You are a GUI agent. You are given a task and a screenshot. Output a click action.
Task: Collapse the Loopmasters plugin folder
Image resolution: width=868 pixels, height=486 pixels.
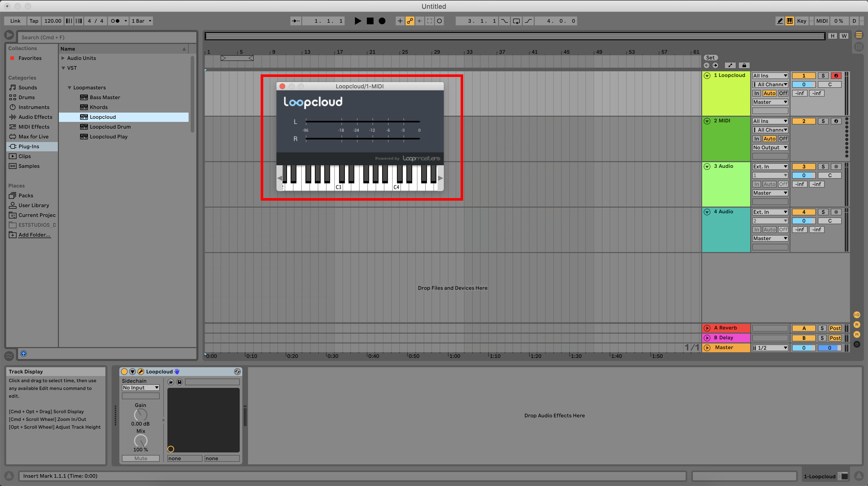69,87
